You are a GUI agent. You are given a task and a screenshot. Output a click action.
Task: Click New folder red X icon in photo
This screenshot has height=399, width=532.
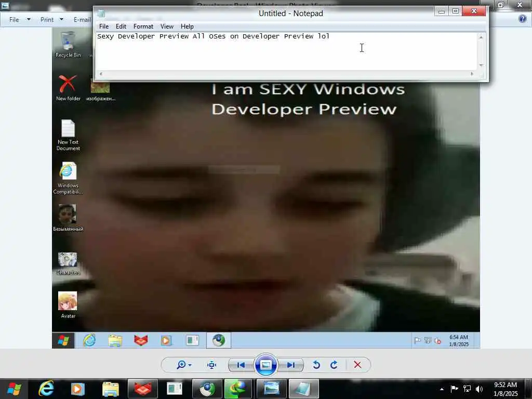pos(68,88)
